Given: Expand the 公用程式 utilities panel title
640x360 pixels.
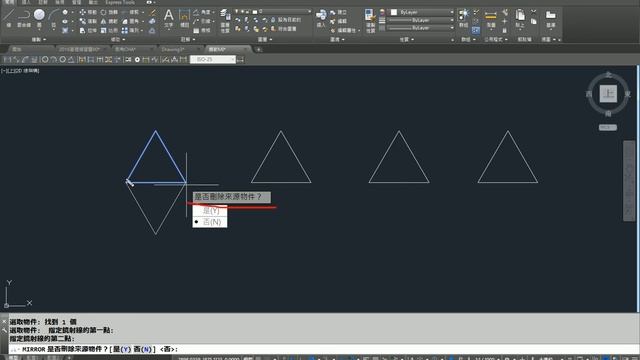Looking at the screenshot, I should (496, 40).
